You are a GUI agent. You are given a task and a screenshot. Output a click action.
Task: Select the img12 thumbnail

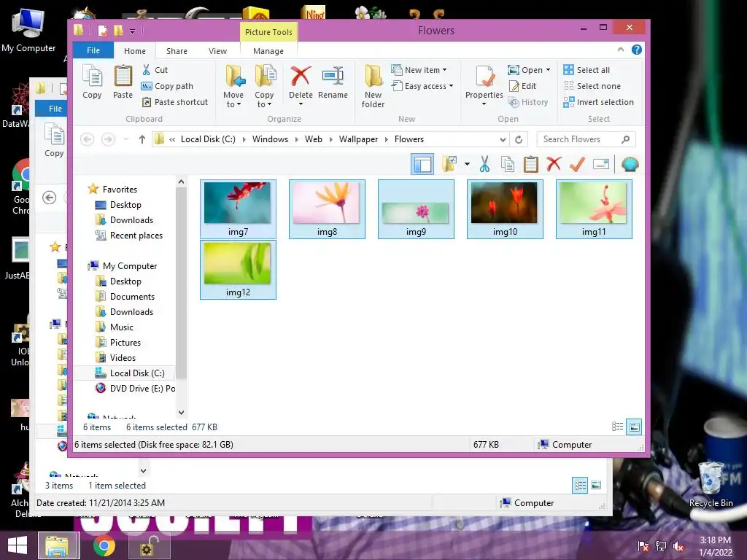point(238,270)
